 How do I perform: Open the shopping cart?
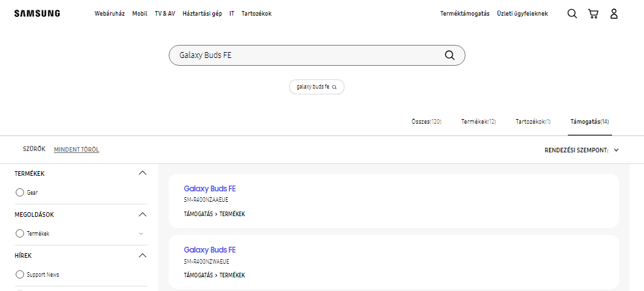click(593, 14)
